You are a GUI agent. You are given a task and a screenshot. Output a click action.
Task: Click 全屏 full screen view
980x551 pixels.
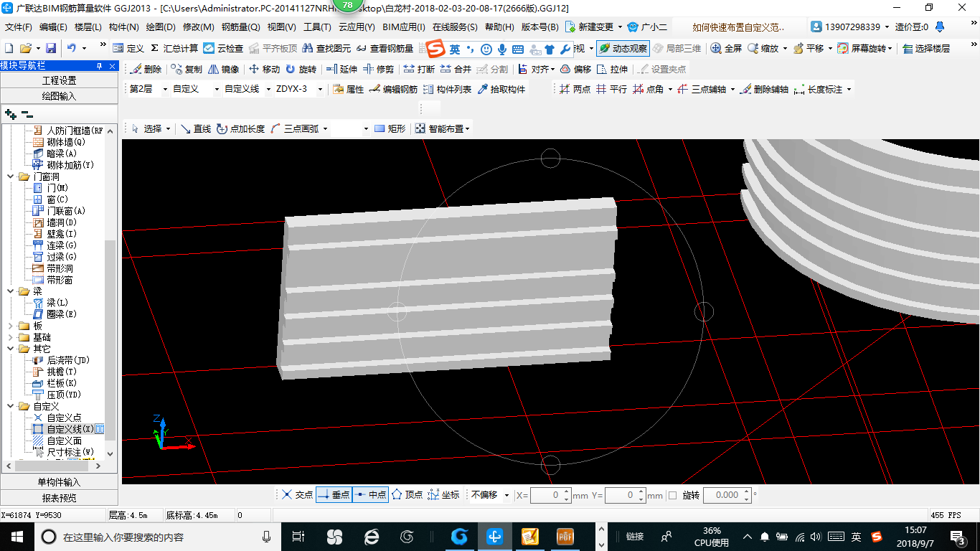(726, 48)
